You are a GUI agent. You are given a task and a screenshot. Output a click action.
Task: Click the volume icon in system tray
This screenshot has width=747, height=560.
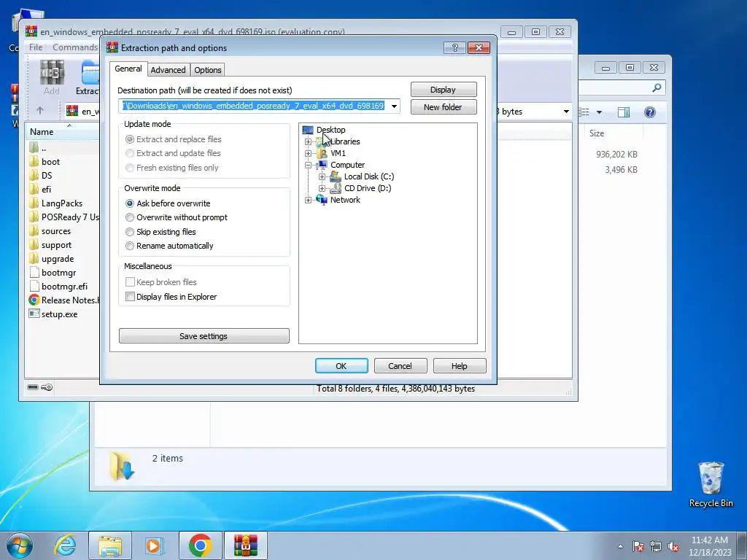(x=673, y=546)
